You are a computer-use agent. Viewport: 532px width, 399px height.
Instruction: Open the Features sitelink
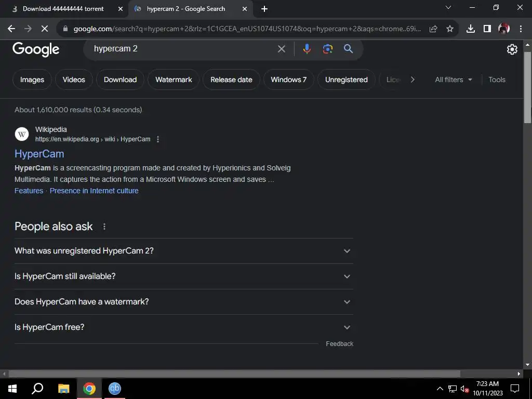point(29,191)
